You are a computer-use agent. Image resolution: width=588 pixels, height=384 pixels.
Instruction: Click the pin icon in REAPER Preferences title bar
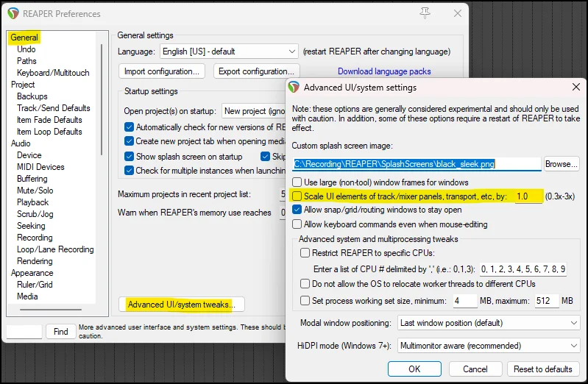coord(425,13)
